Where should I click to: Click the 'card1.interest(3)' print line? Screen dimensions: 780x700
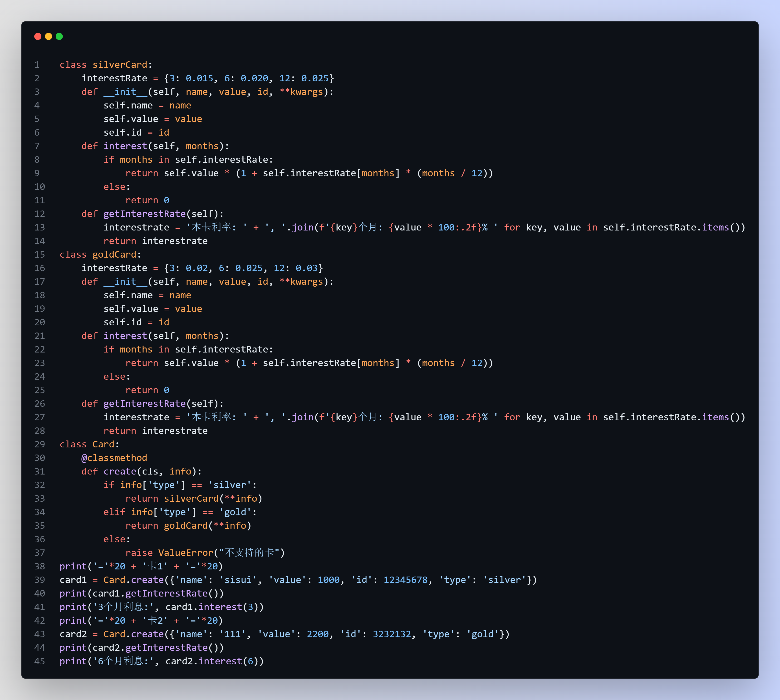(x=162, y=607)
